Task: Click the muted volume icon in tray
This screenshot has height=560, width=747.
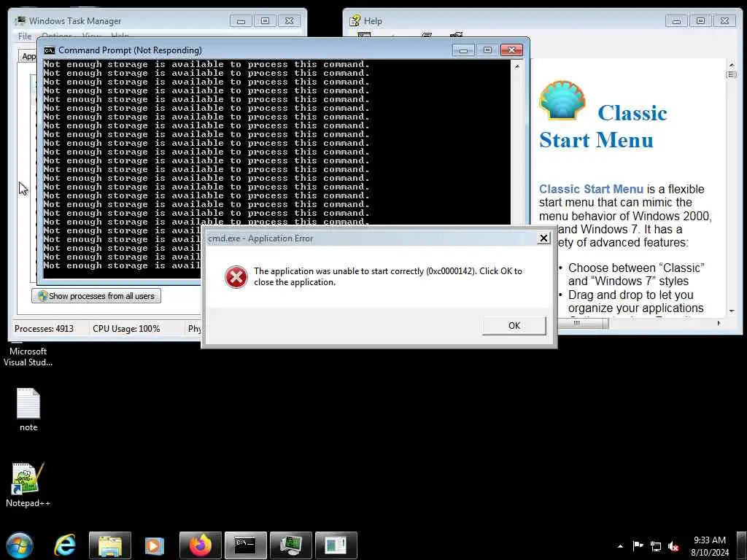Action: click(673, 546)
